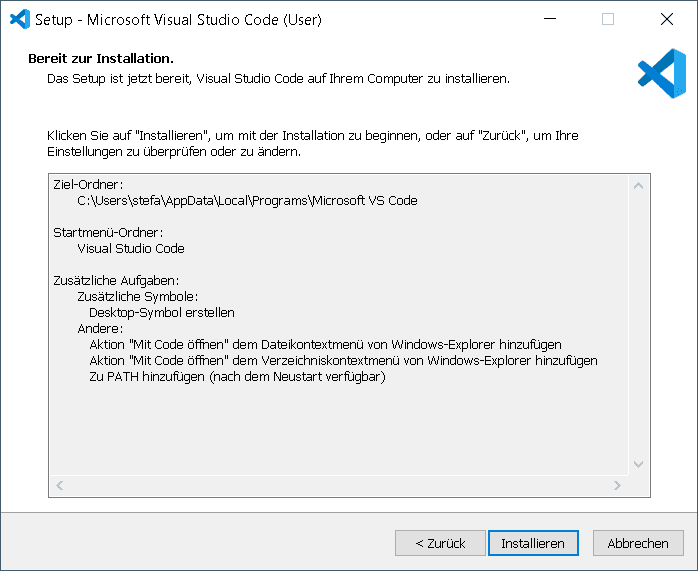Click the scroll-up arrow of the summary box
The image size is (698, 571).
639,186
